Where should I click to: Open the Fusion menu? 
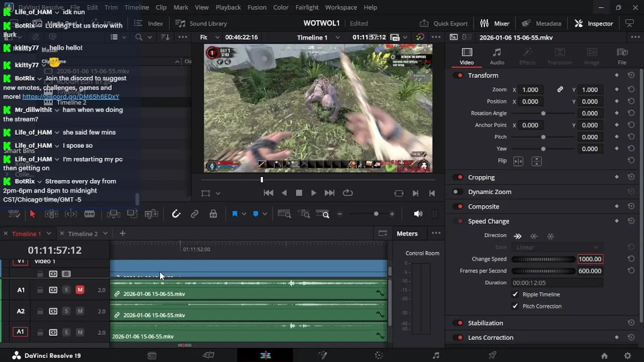(x=257, y=7)
